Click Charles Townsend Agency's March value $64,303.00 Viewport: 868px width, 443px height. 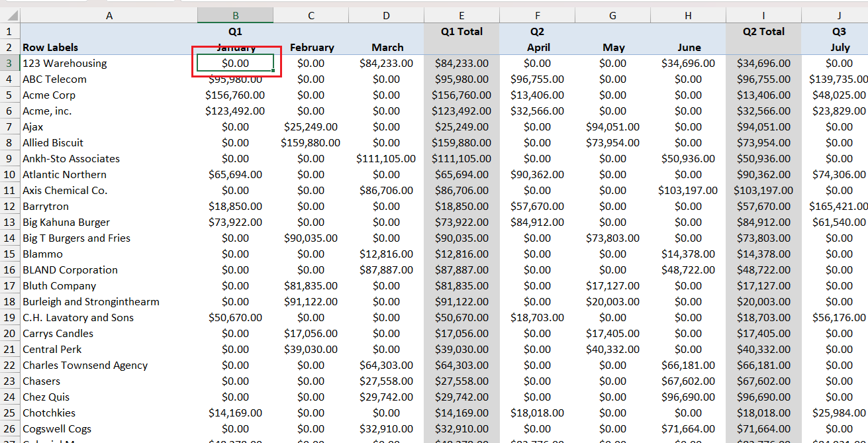point(387,366)
